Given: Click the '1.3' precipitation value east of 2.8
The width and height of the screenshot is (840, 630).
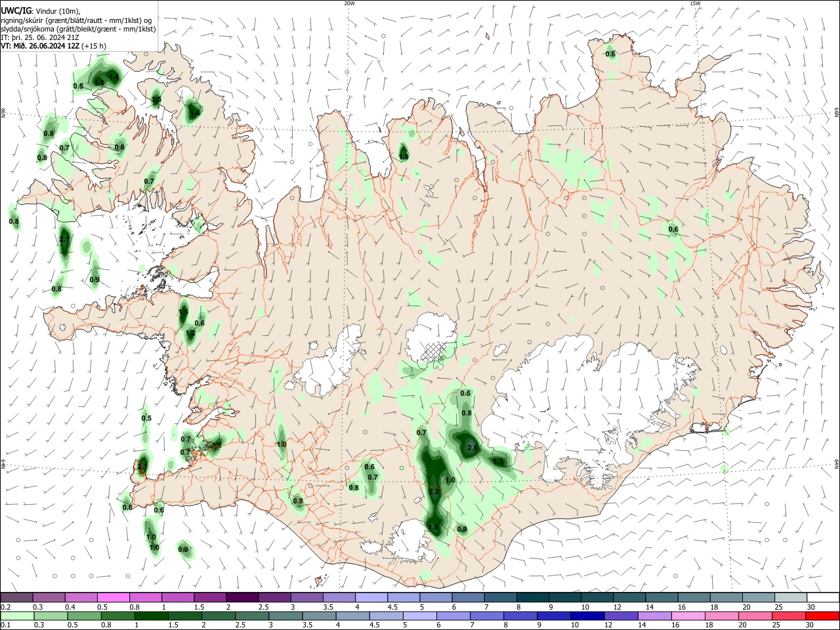Looking at the screenshot, I should click(x=499, y=462).
